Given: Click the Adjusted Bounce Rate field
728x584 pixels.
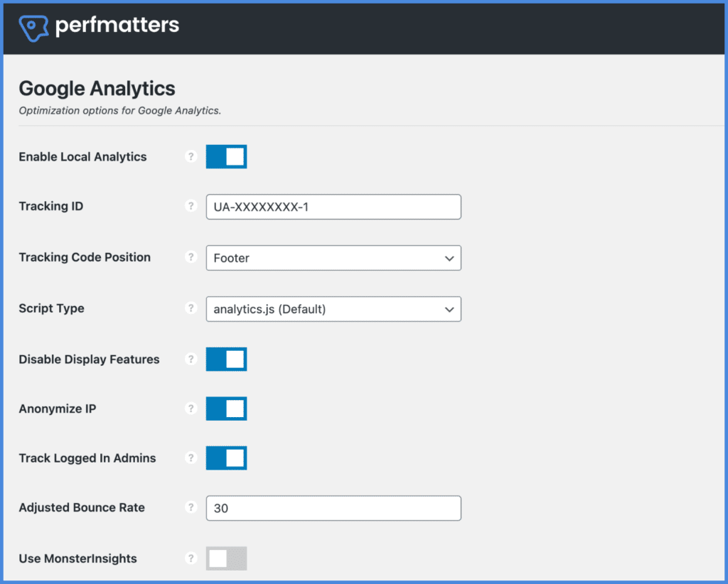Looking at the screenshot, I should (333, 508).
